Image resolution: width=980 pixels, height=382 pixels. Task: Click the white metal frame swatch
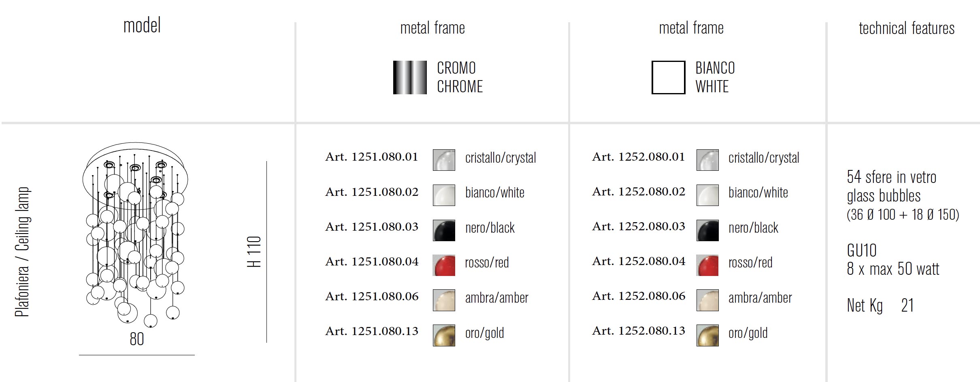(668, 78)
